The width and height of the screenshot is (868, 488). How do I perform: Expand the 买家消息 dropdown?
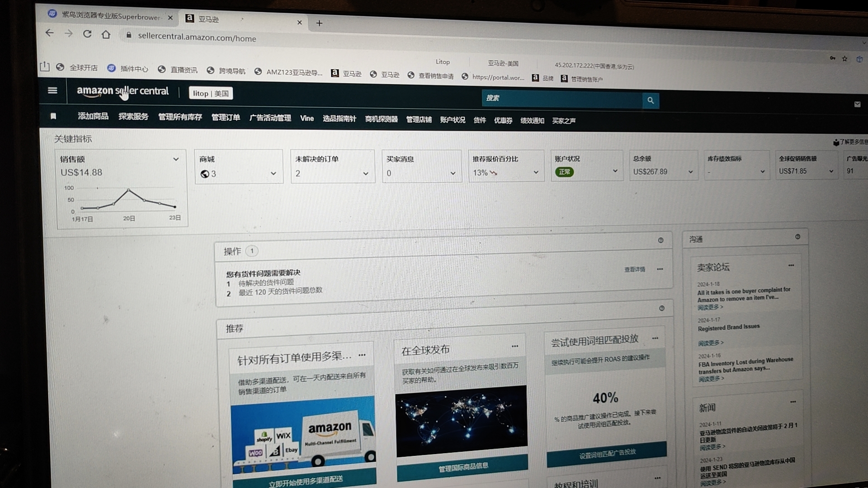[453, 174]
